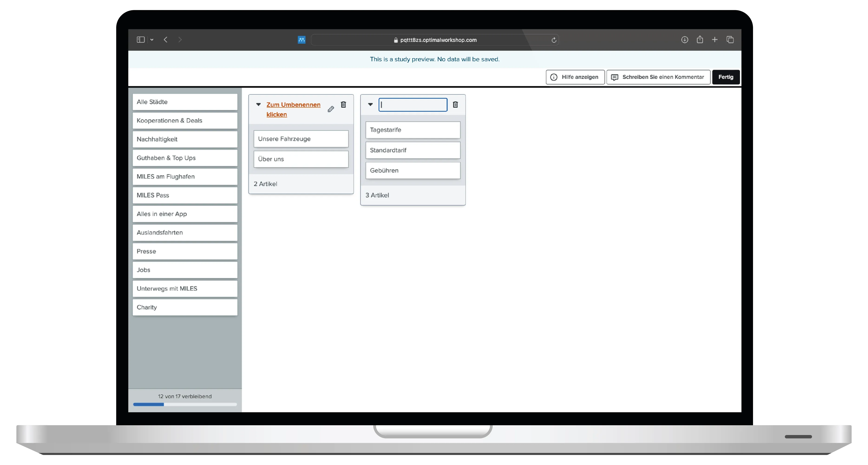This screenshot has height=465, width=868.
Task: Open the sidebar dropdown chevron in browser
Action: (152, 40)
